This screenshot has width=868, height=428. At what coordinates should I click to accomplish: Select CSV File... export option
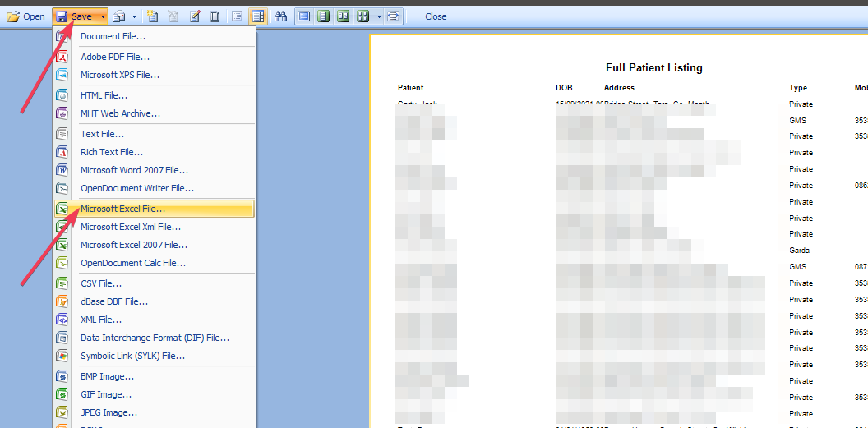101,283
